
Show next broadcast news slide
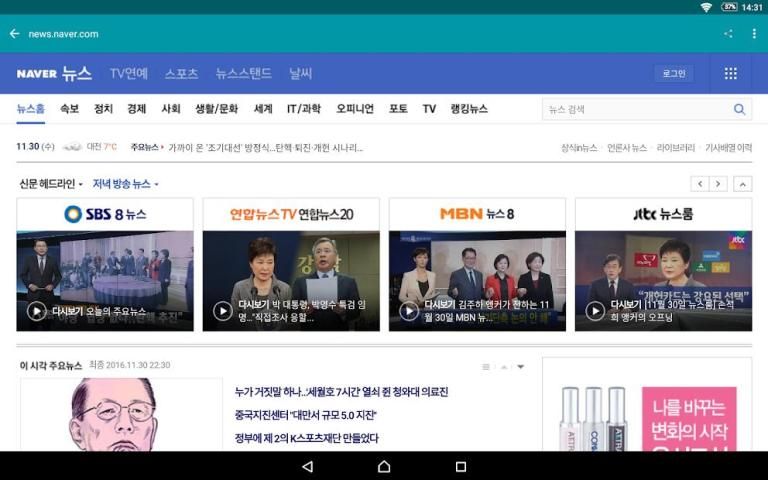(x=720, y=184)
